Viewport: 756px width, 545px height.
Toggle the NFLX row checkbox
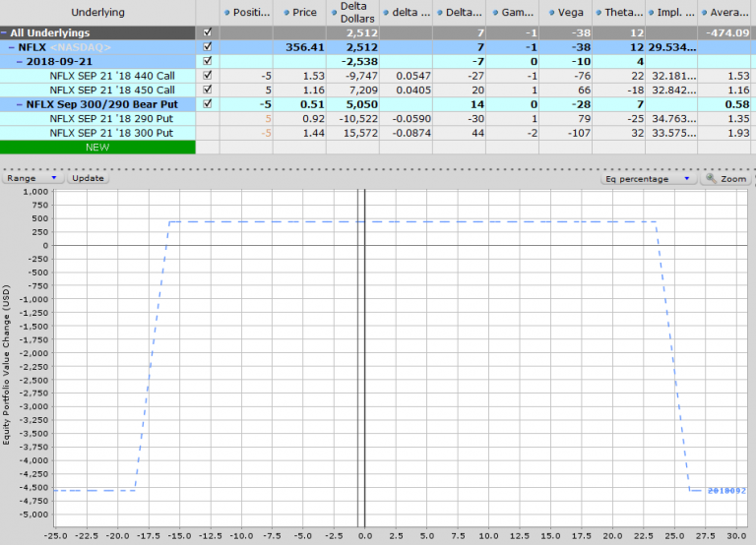207,46
